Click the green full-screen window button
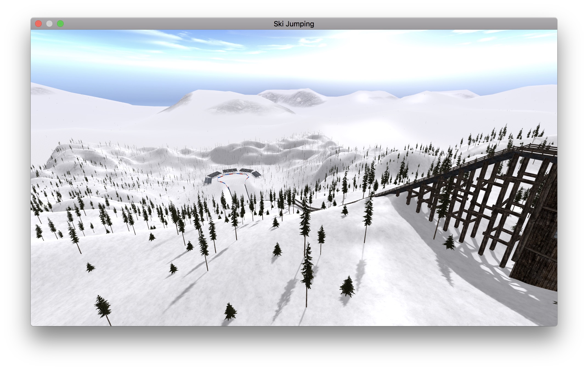This screenshot has height=370, width=588. click(x=60, y=24)
